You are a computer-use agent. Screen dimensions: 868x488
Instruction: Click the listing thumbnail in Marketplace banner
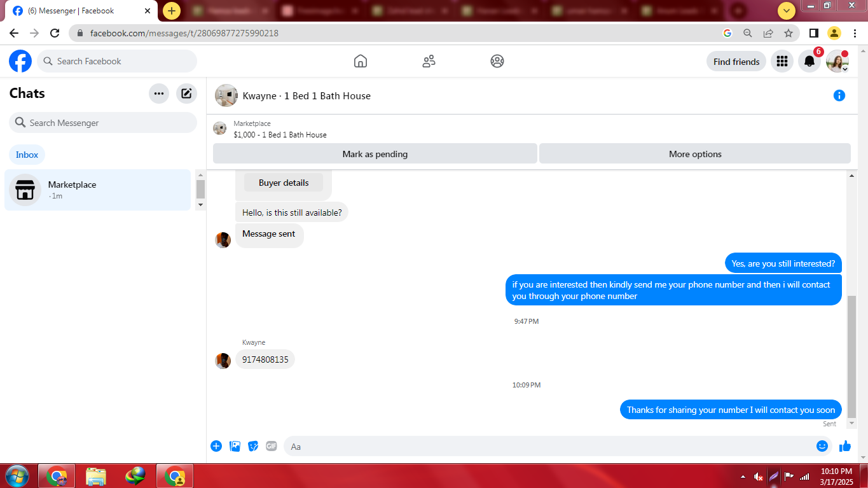[x=219, y=129]
